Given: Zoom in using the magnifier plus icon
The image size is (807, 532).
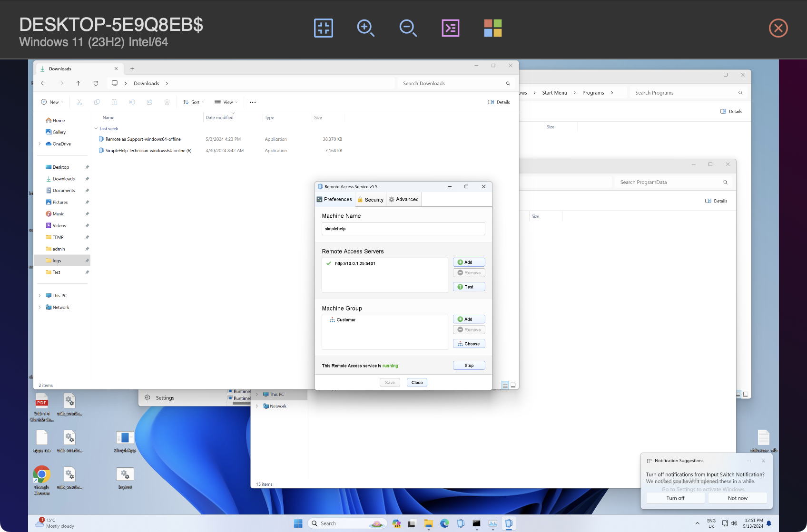Looking at the screenshot, I should pyautogui.click(x=365, y=28).
